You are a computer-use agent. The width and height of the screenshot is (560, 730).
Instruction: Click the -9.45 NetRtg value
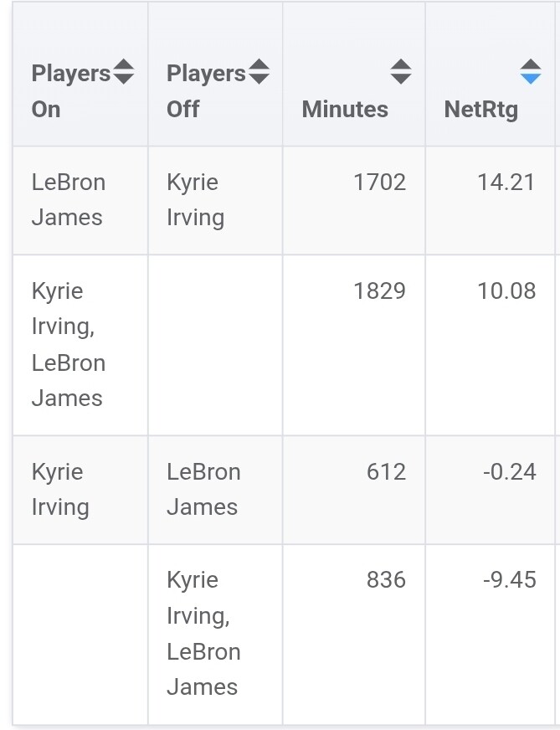(x=509, y=580)
